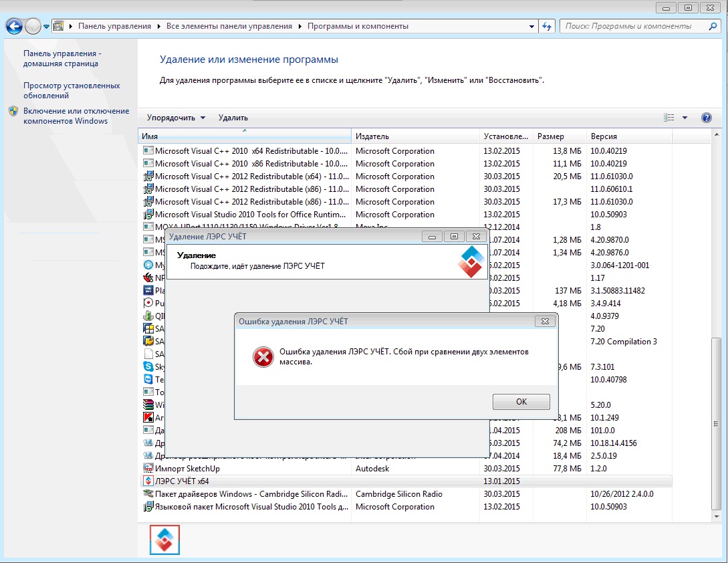
Task: Click the magnifier icon in search box
Action: pyautogui.click(x=713, y=27)
